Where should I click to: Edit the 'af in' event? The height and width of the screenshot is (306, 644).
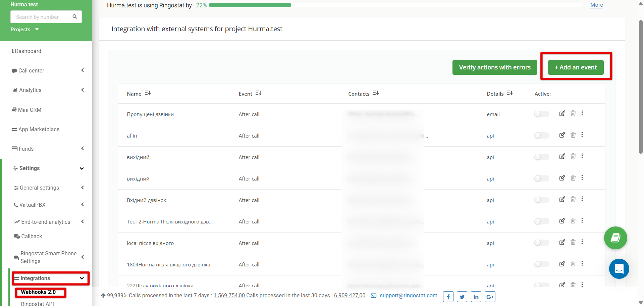[x=562, y=135]
